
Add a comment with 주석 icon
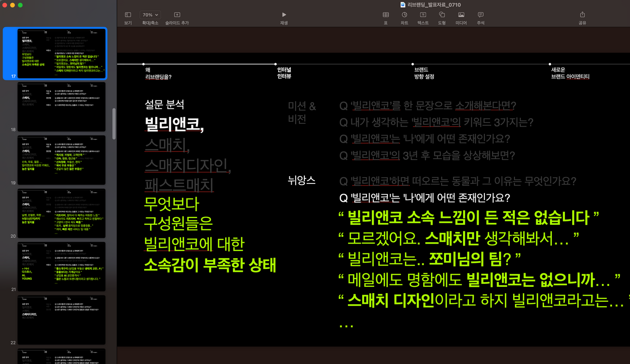click(481, 15)
